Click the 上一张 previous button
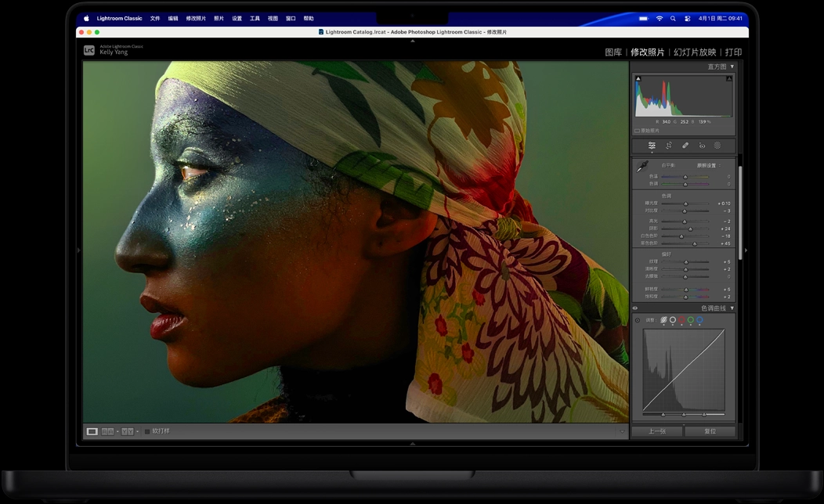This screenshot has height=504, width=824. 656,430
